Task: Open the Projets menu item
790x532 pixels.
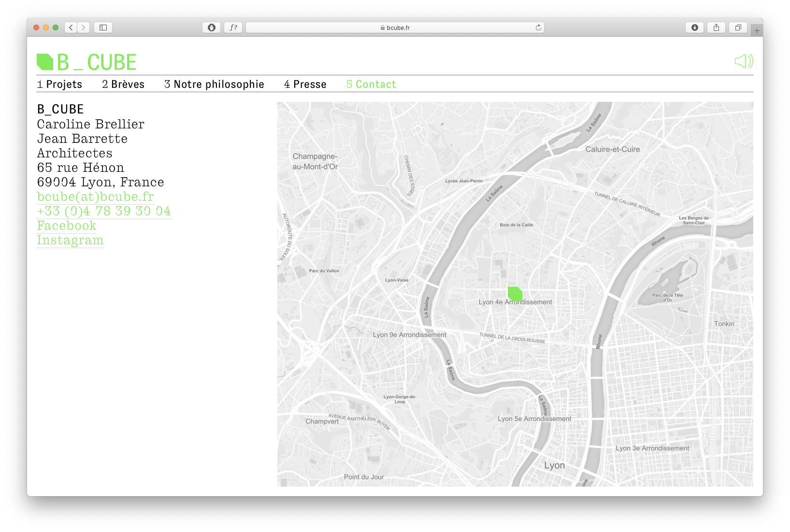Action: pos(59,84)
